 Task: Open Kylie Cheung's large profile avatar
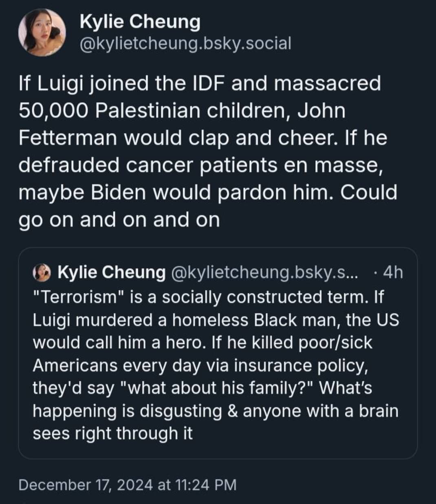[x=42, y=32]
